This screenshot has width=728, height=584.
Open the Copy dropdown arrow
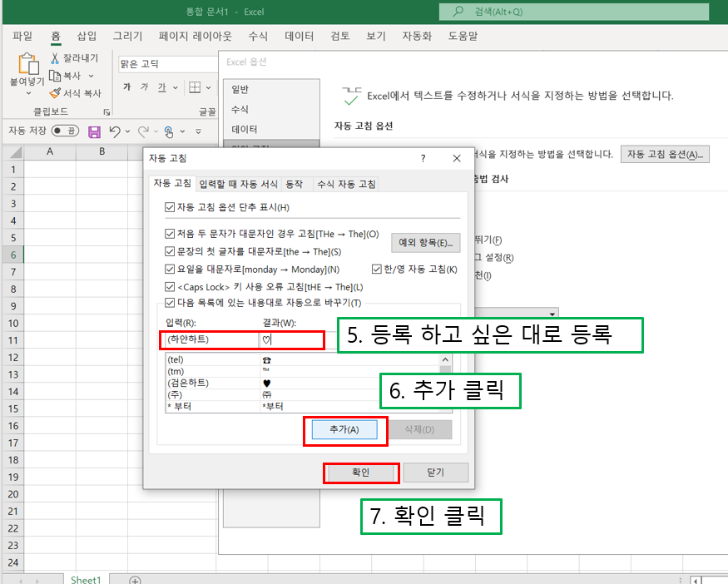[91, 76]
